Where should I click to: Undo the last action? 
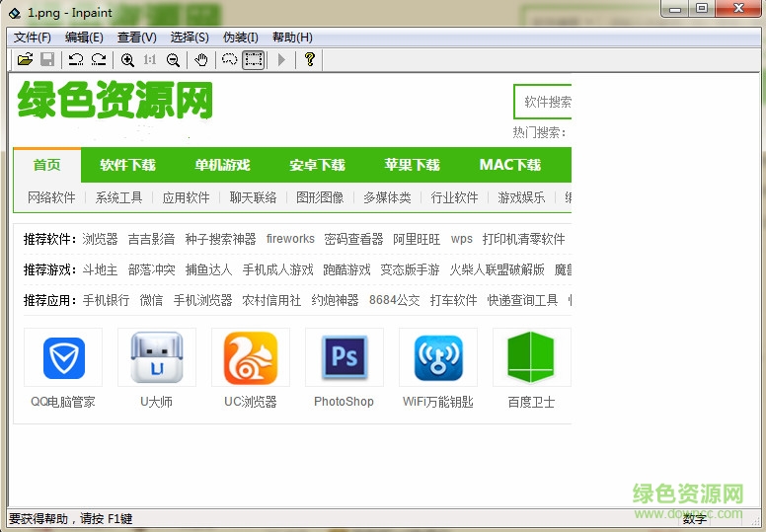(x=76, y=59)
